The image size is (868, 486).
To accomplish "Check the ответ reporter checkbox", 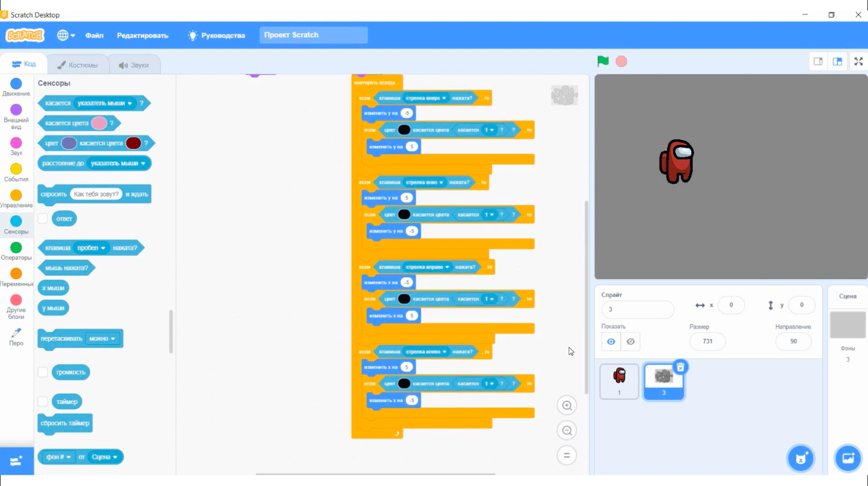I will (43, 218).
